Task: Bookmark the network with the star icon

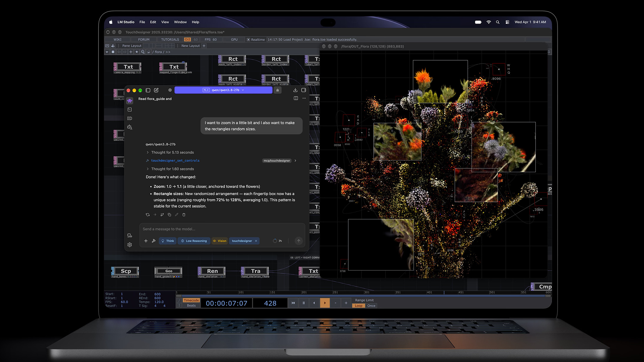Action: pyautogui.click(x=137, y=52)
